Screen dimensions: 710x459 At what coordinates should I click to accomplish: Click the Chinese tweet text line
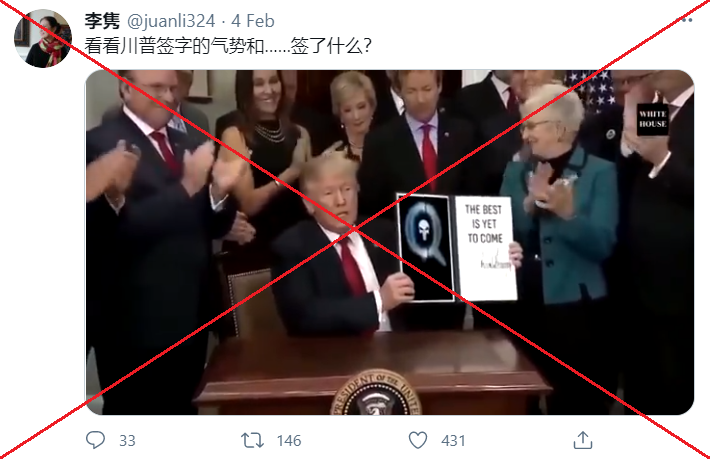click(228, 46)
